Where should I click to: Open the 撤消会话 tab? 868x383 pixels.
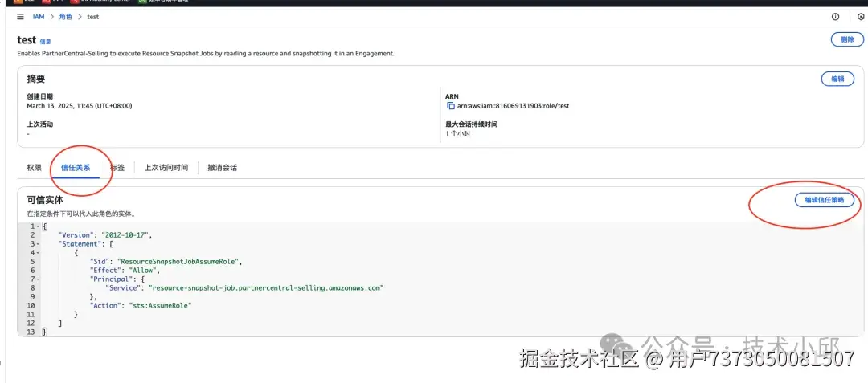coord(222,168)
